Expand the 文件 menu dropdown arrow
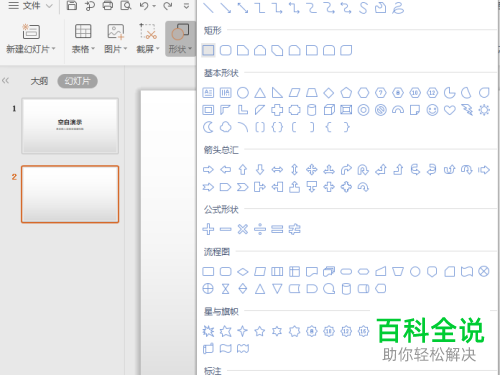 point(49,6)
